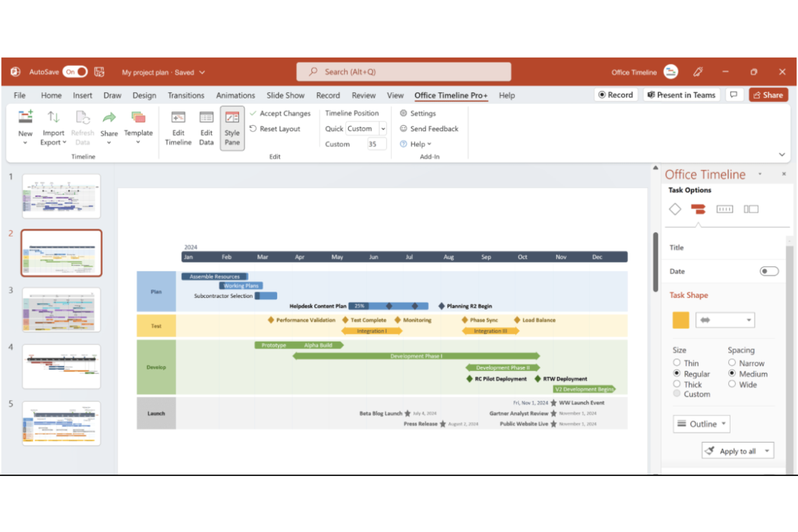The image size is (798, 532).
Task: Open Edit Data
Action: (x=206, y=128)
